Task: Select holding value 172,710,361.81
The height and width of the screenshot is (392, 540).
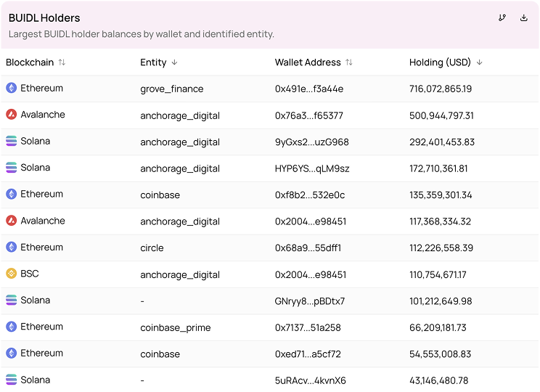Action: point(438,168)
